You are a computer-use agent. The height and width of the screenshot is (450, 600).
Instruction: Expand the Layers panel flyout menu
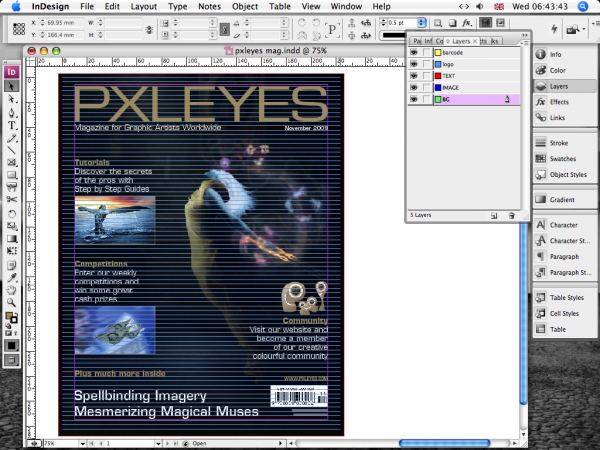(525, 43)
